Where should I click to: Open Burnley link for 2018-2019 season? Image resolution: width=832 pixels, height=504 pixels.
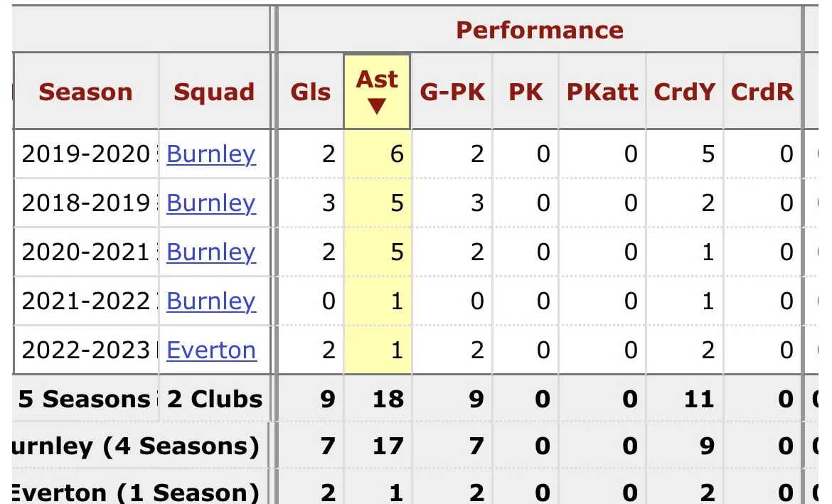point(210,203)
